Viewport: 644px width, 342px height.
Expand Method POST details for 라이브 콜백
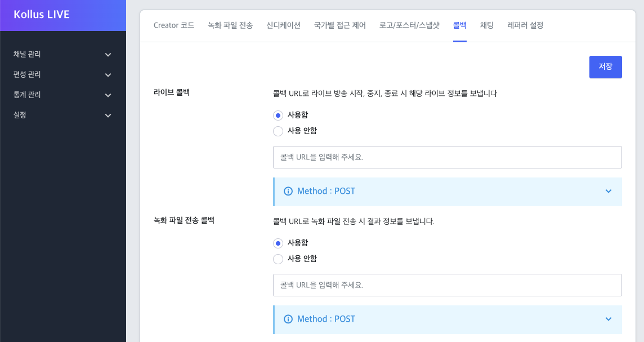[x=608, y=191]
